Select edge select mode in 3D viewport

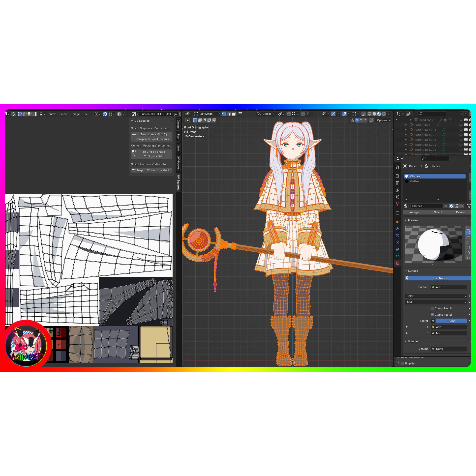(x=229, y=114)
